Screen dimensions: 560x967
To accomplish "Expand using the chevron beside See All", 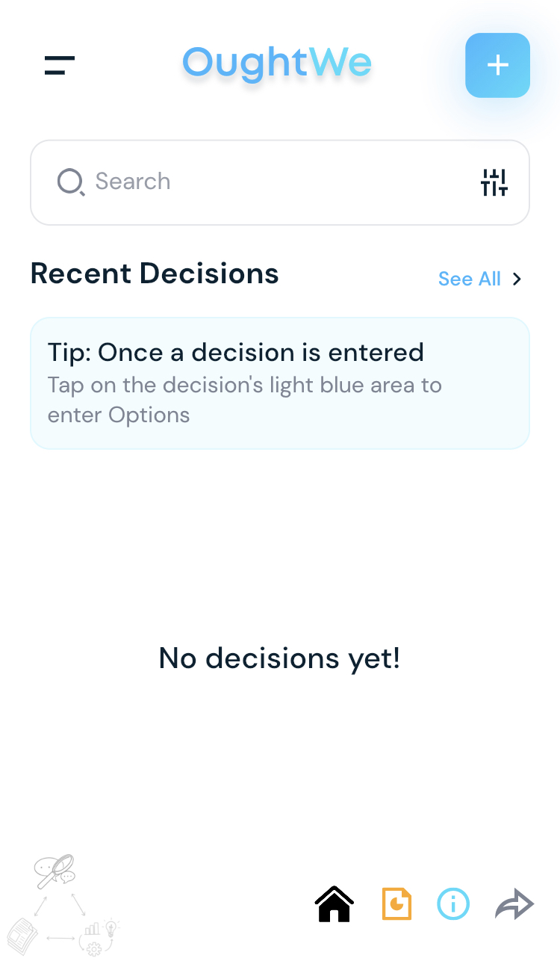I will click(x=517, y=279).
